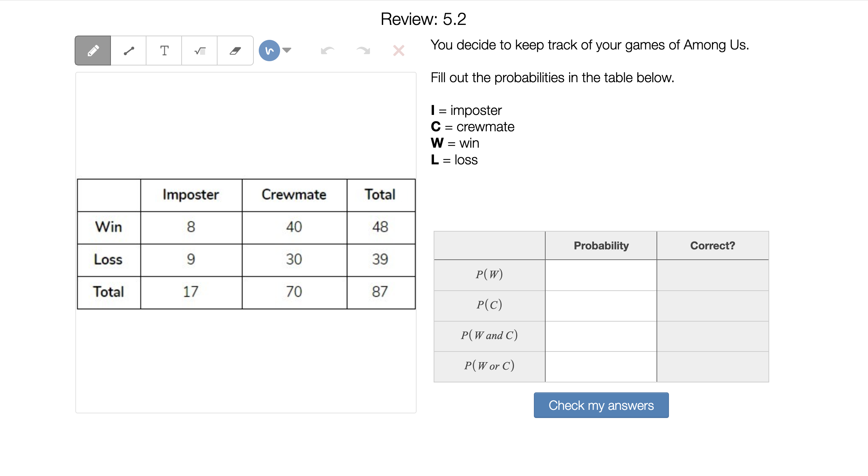Screen dimensions: 868x476
Task: Open the math equation tool
Action: (x=199, y=51)
